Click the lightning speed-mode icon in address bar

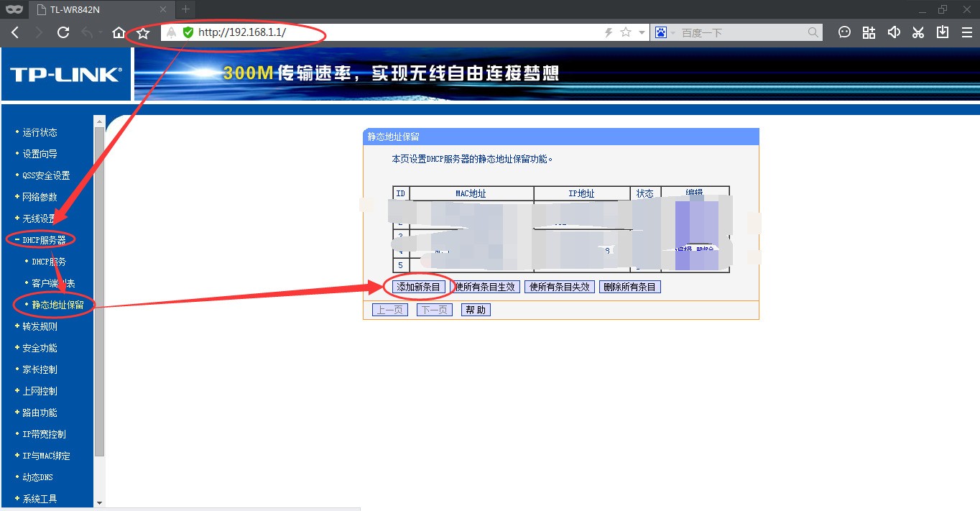click(x=609, y=32)
